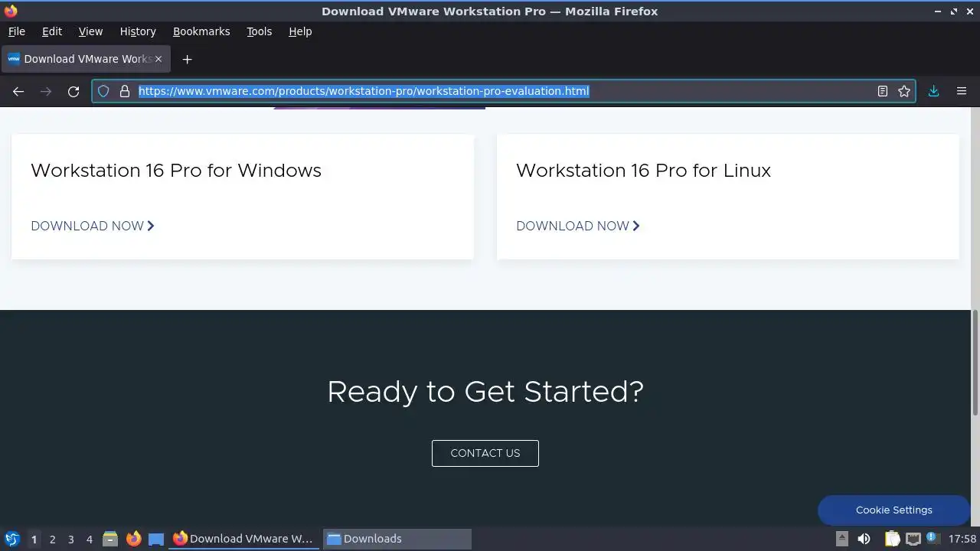Open tracking protection shield icon
Viewport: 980px width, 551px height.
(103, 91)
